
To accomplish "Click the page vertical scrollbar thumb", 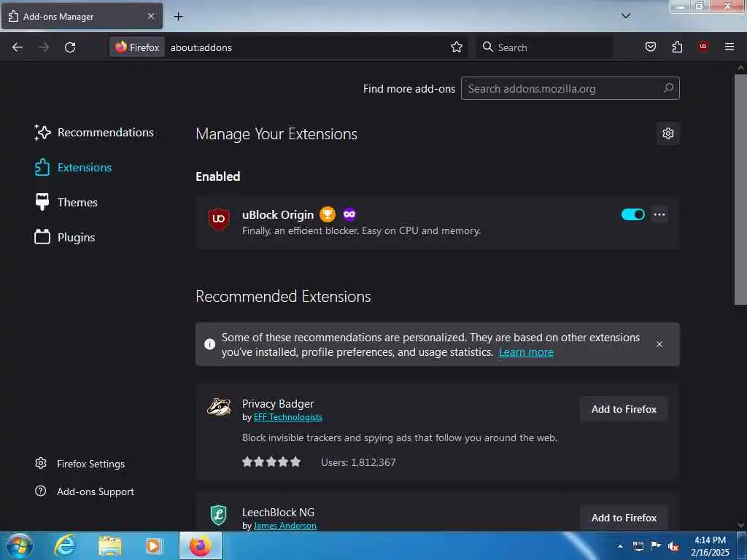I will (x=740, y=189).
